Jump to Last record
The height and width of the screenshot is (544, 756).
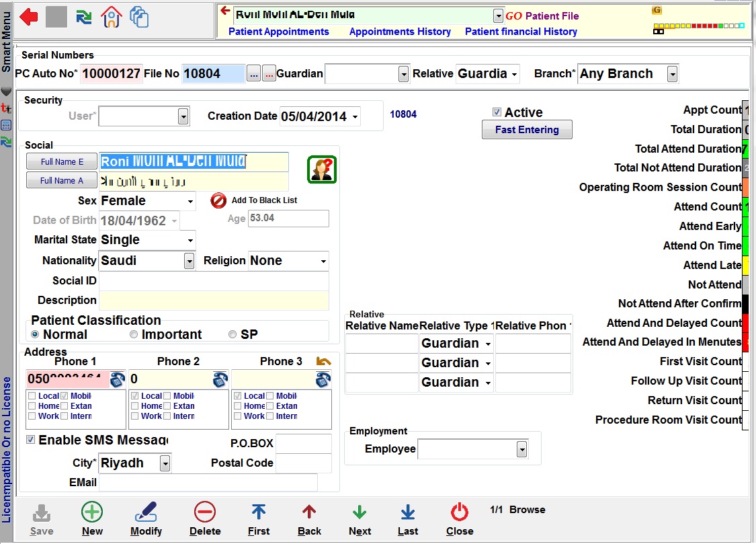point(408,512)
